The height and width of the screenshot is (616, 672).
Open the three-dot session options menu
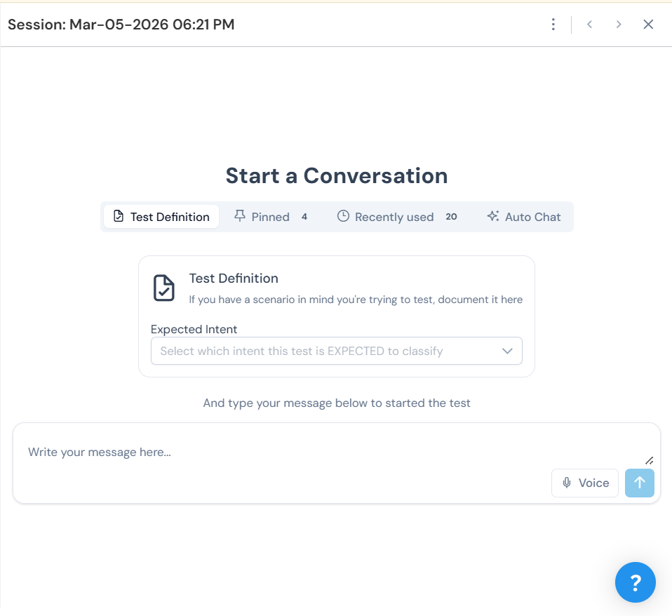[553, 25]
